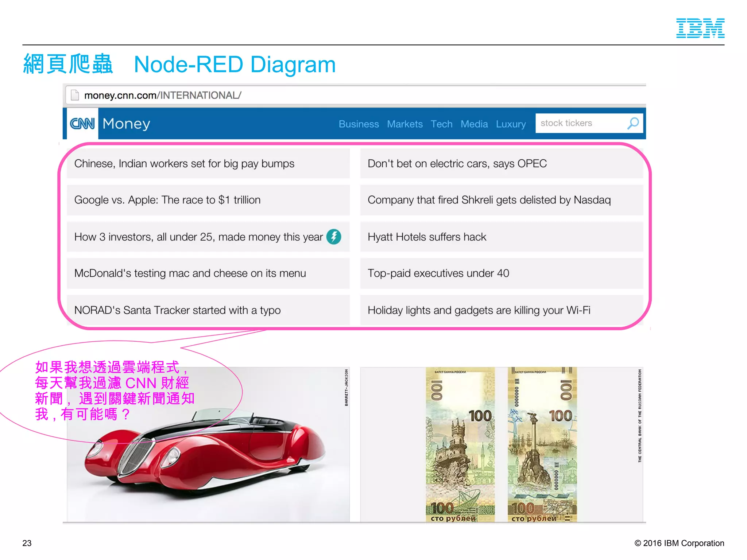747x560 pixels.
Task: Click the money.cnn.com address bar URL
Action: (x=163, y=95)
